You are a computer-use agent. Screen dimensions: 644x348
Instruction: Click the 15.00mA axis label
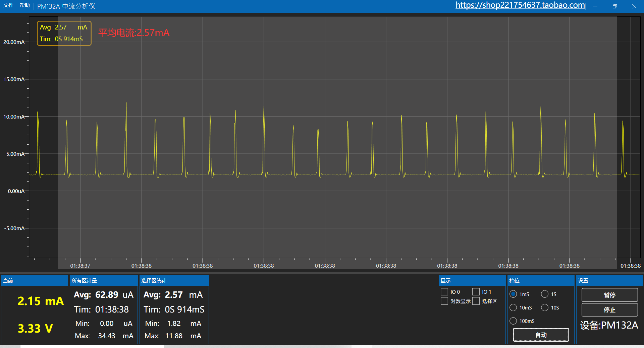(14, 79)
